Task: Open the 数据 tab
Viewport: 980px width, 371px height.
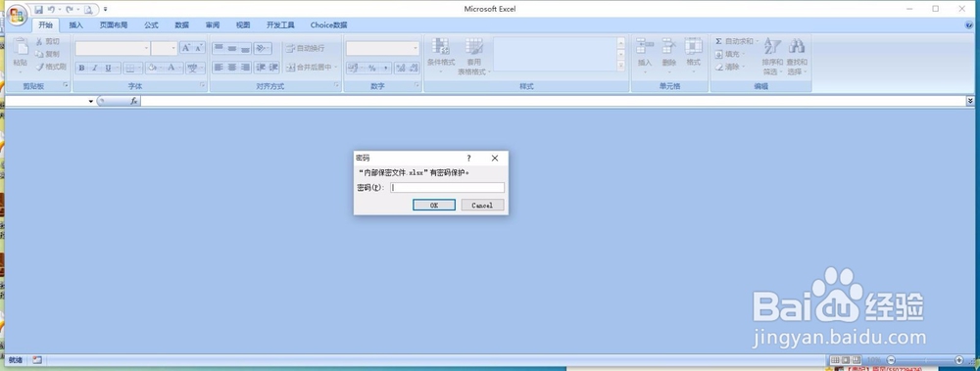Action: (181, 25)
